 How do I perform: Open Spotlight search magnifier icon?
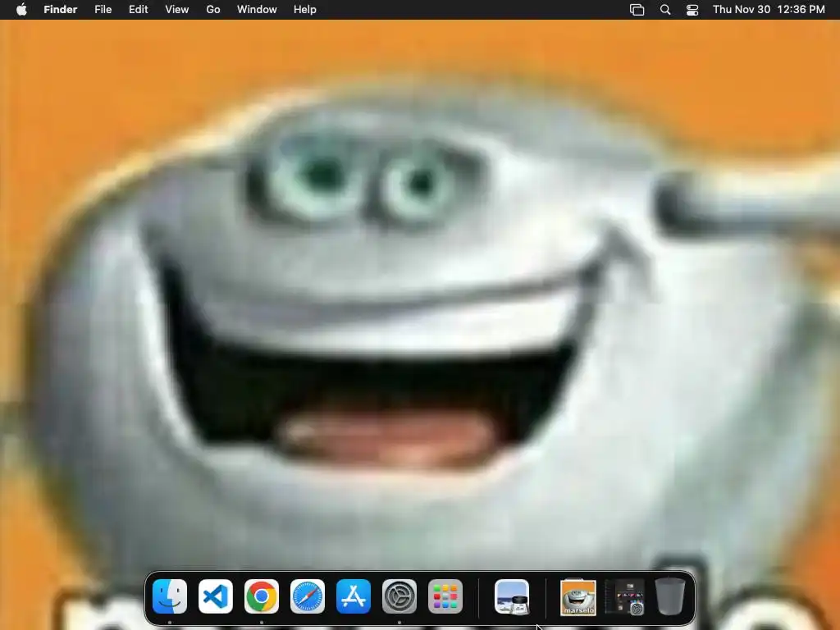pos(665,10)
